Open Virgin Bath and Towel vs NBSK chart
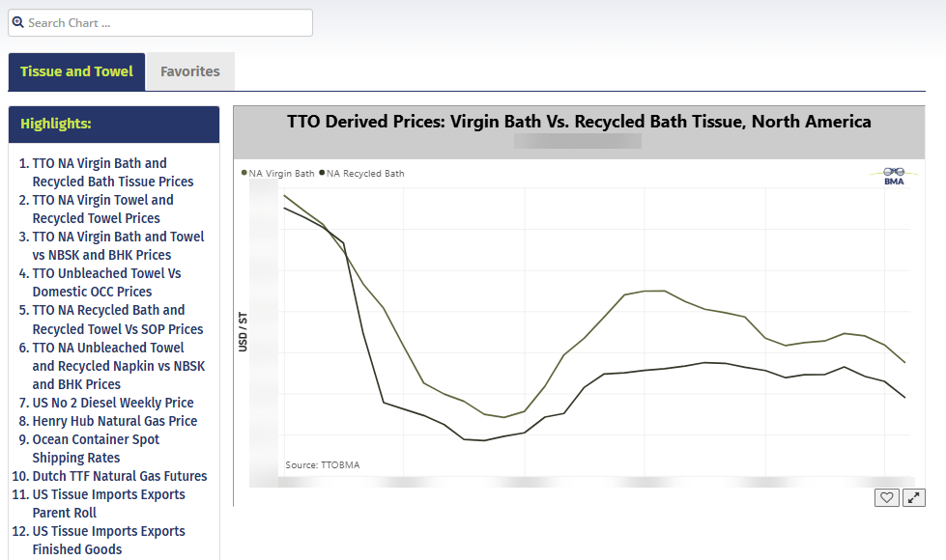 (118, 245)
